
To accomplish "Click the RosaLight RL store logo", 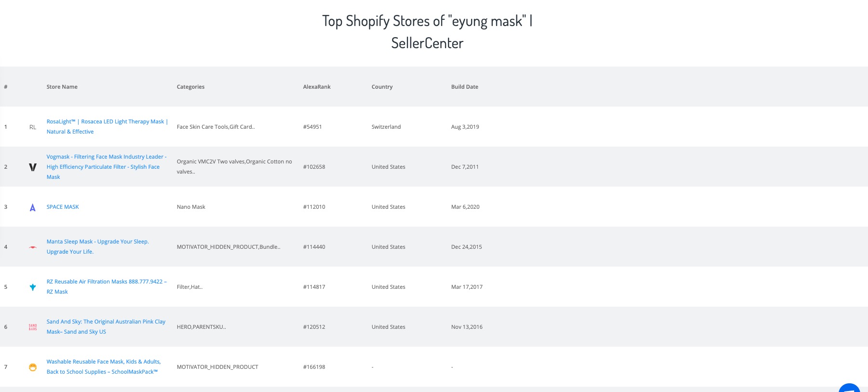I will coord(33,127).
